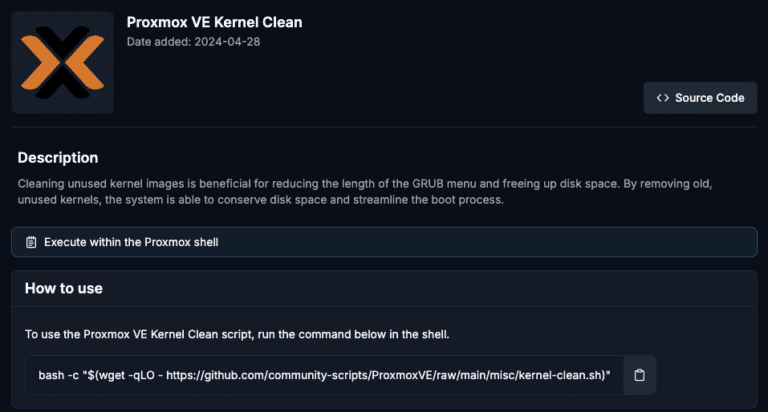Select the "How to use" heading
Image resolution: width=768 pixels, height=412 pixels.
[64, 288]
